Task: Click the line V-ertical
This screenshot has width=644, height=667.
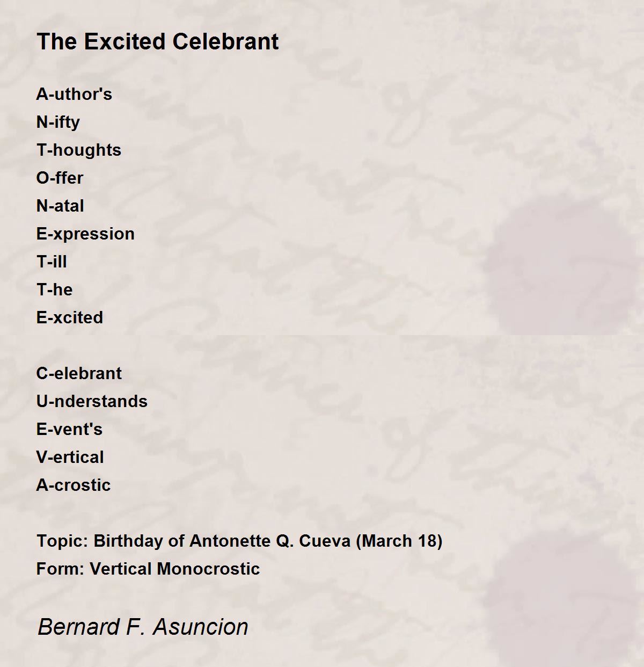Action: coord(70,457)
